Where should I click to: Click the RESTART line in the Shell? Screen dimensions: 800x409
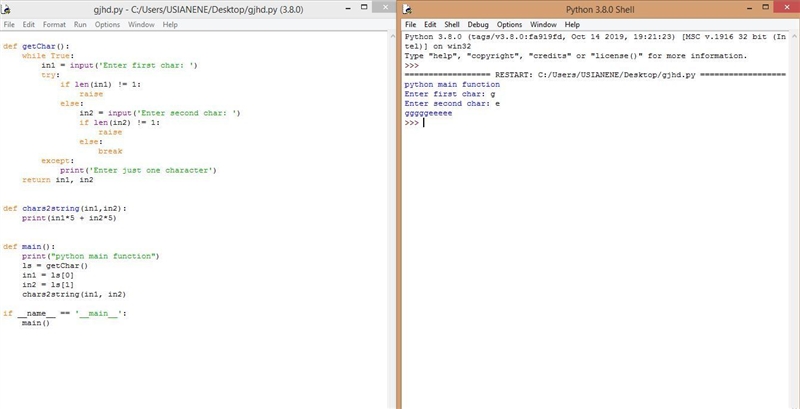[595, 75]
